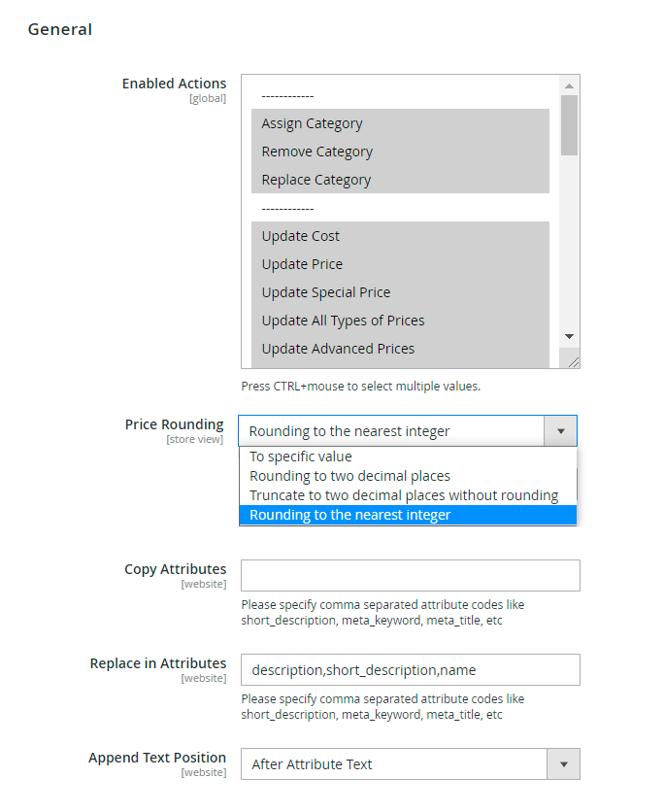The image size is (664, 812).
Task: Open Price Rounding dropdown arrow
Action: coord(560,431)
